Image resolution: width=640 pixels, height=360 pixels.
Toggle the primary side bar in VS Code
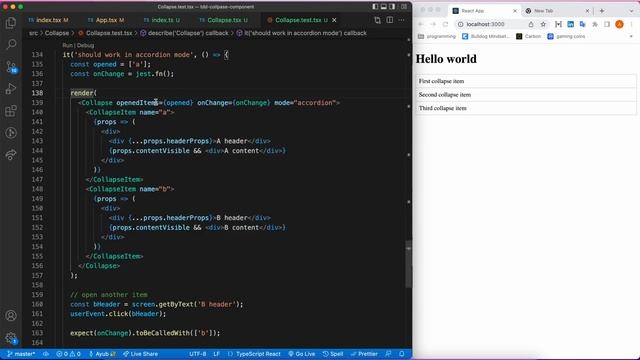[x=375, y=7]
